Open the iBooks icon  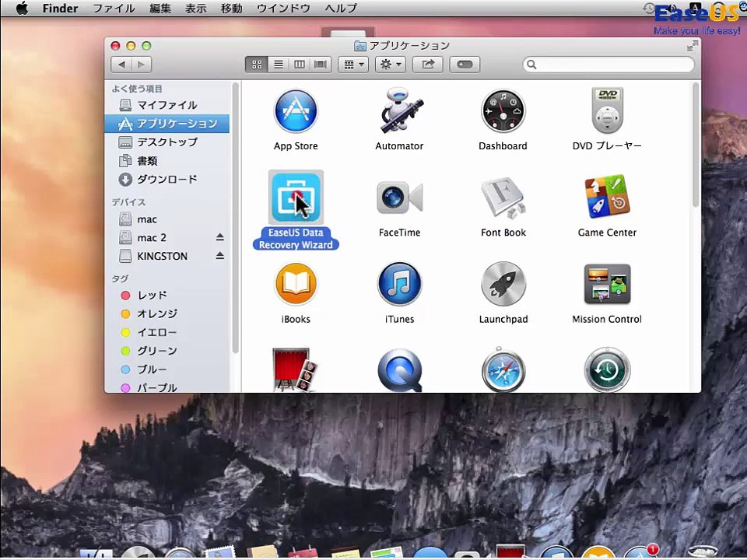[x=296, y=284]
